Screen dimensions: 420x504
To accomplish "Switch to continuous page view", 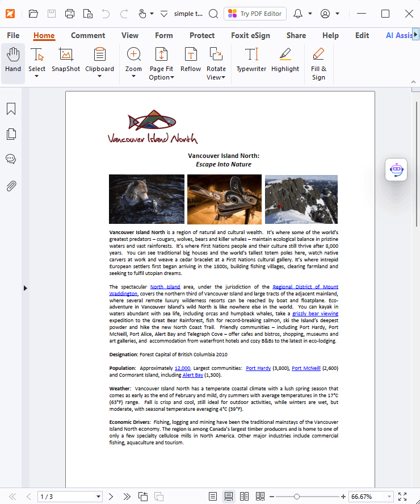I will click(229, 497).
